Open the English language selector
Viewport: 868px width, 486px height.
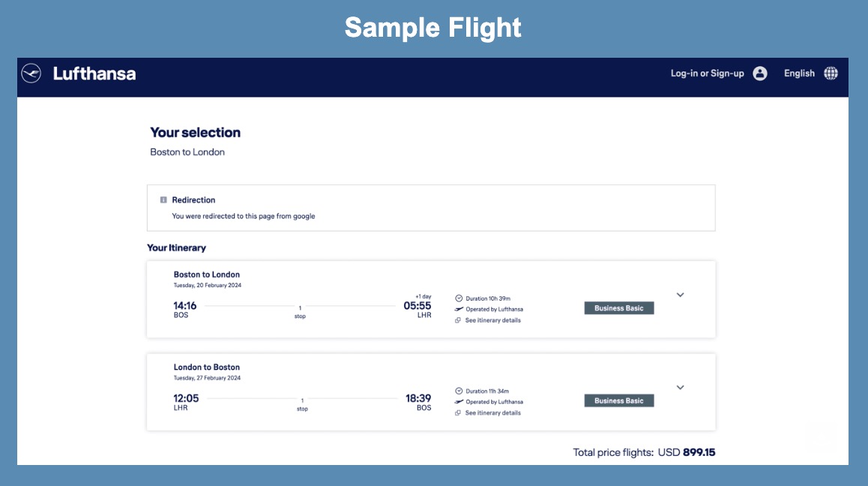tap(799, 73)
